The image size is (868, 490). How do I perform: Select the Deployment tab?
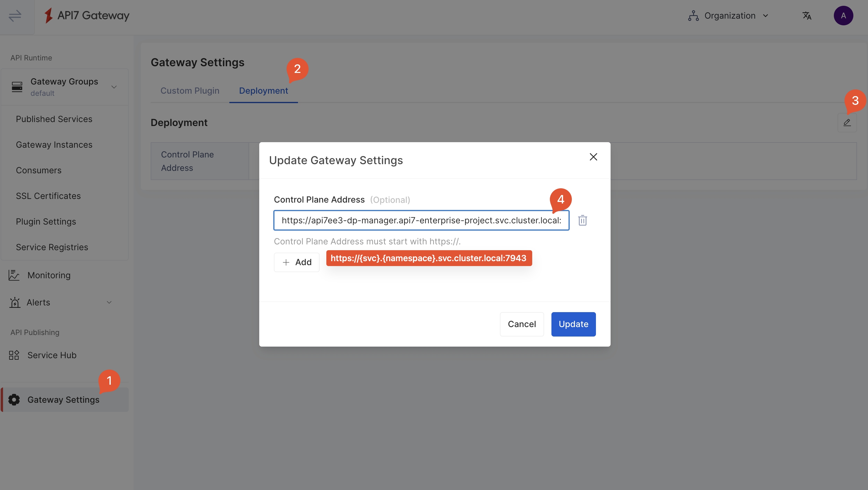264,91
